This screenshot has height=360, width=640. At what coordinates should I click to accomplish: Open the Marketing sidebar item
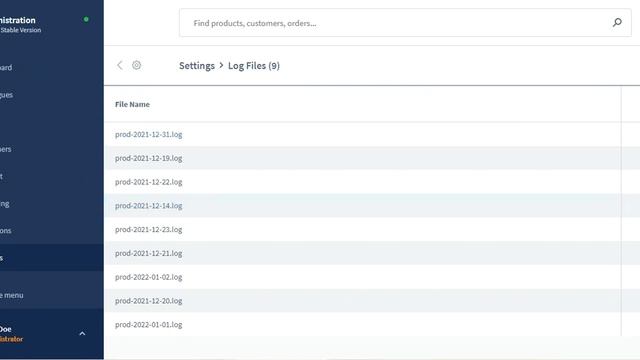tap(4, 203)
